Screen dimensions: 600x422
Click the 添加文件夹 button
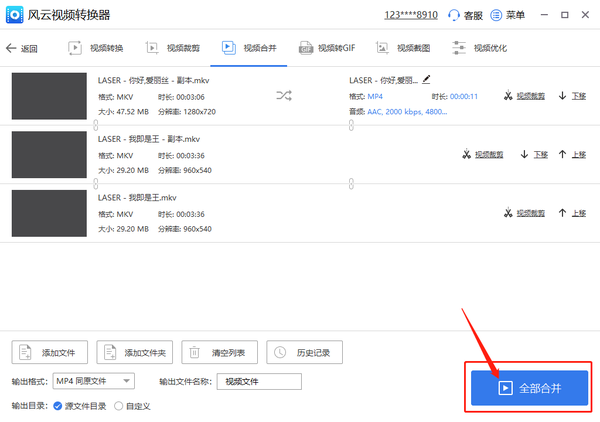[x=135, y=352]
